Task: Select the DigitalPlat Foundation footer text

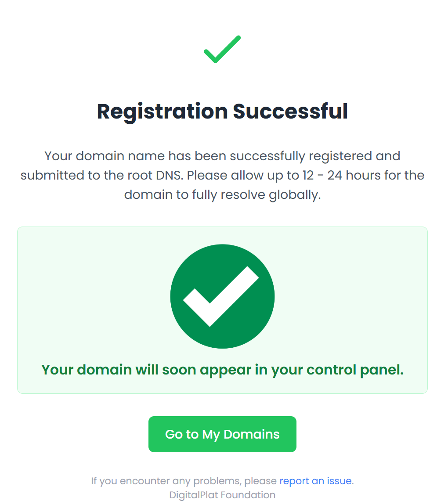Action: click(x=222, y=495)
